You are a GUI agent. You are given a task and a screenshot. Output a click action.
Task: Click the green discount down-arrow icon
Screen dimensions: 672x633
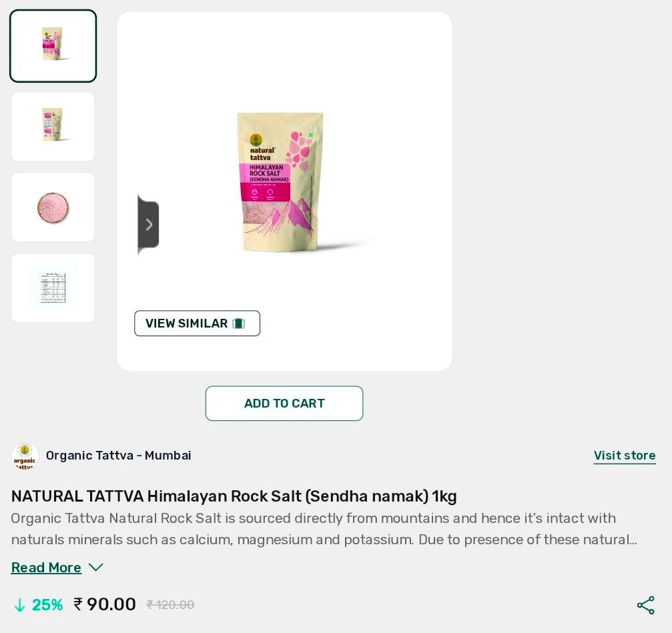click(19, 605)
